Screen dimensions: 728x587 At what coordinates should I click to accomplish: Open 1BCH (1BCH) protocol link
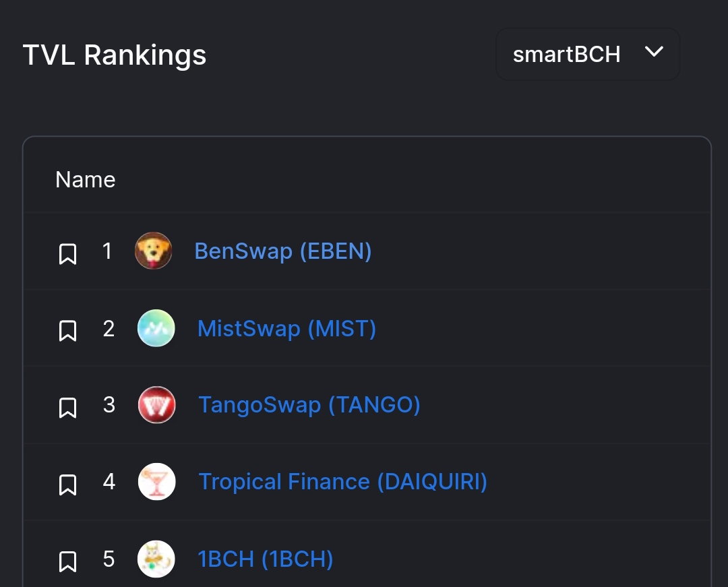point(265,559)
